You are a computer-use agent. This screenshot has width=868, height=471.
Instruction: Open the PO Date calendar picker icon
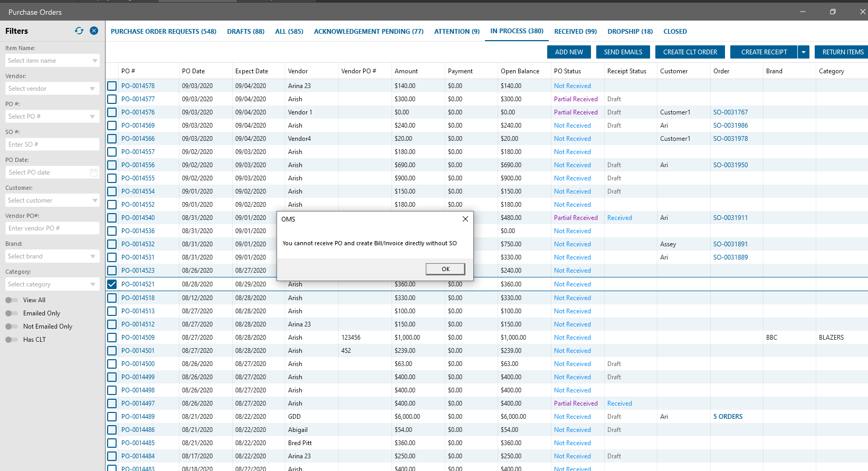(x=94, y=172)
